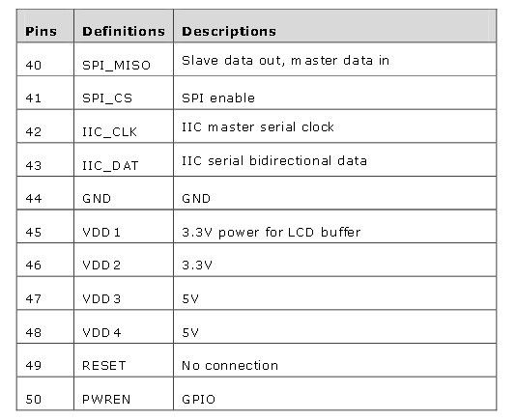The height and width of the screenshot is (420, 516).
Task: Select '3.3V power for LCD buffer' text
Action: [x=272, y=232]
